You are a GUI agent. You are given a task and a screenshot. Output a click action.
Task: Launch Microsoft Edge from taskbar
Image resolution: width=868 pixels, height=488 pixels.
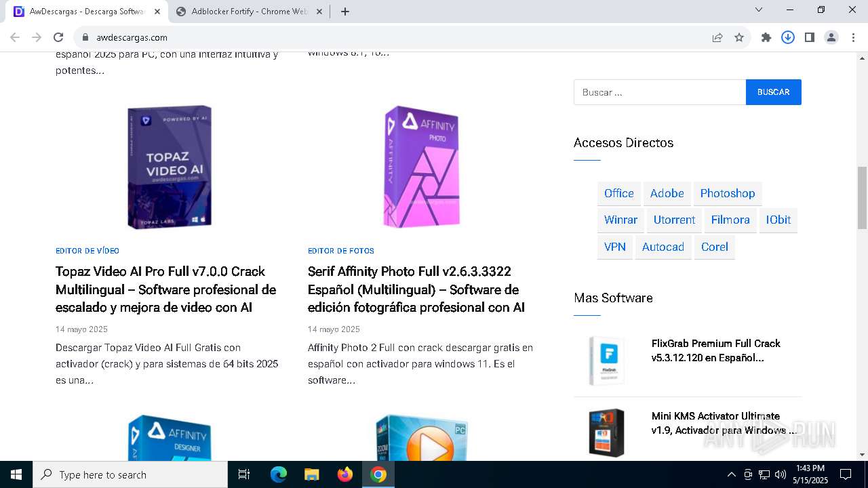[279, 474]
